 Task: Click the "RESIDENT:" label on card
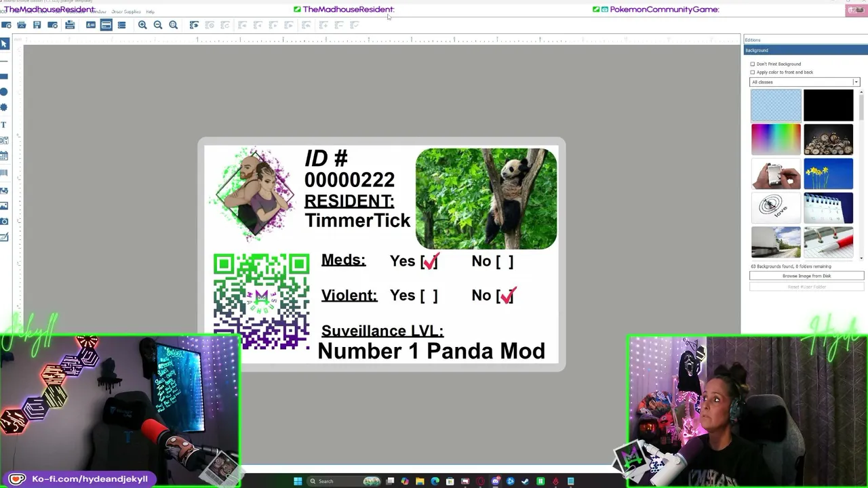pyautogui.click(x=349, y=201)
